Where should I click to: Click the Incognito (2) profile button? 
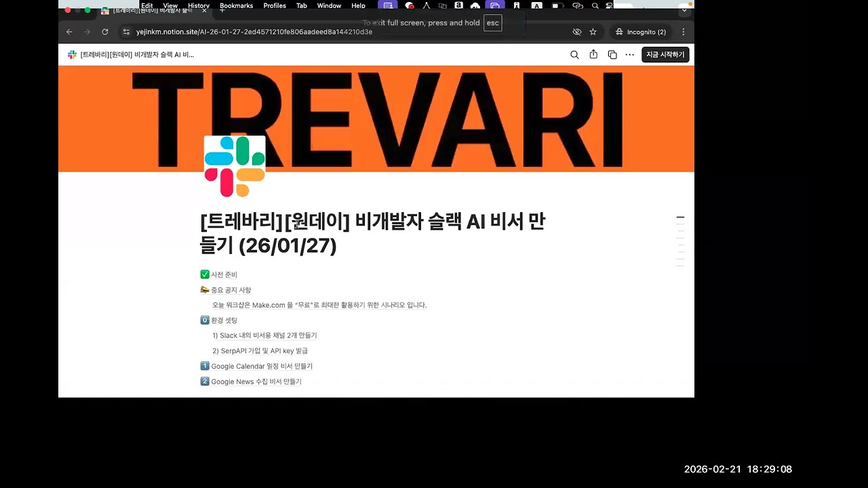tap(640, 32)
